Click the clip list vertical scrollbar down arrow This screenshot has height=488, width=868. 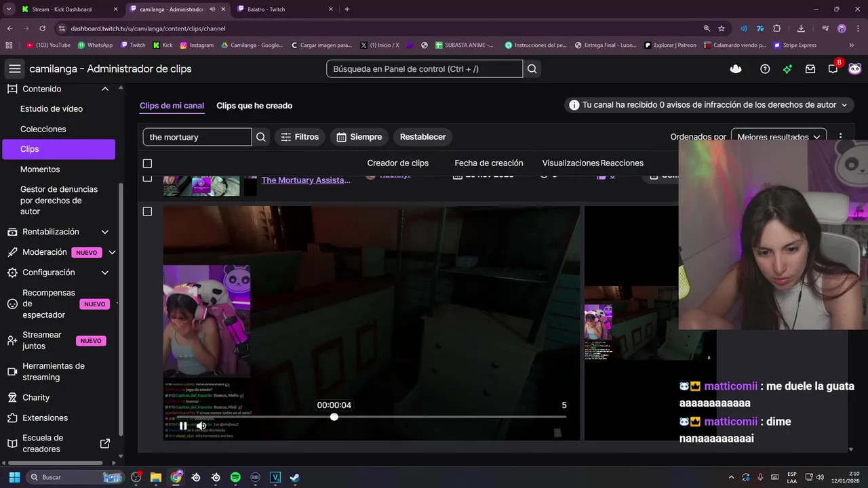(x=850, y=449)
